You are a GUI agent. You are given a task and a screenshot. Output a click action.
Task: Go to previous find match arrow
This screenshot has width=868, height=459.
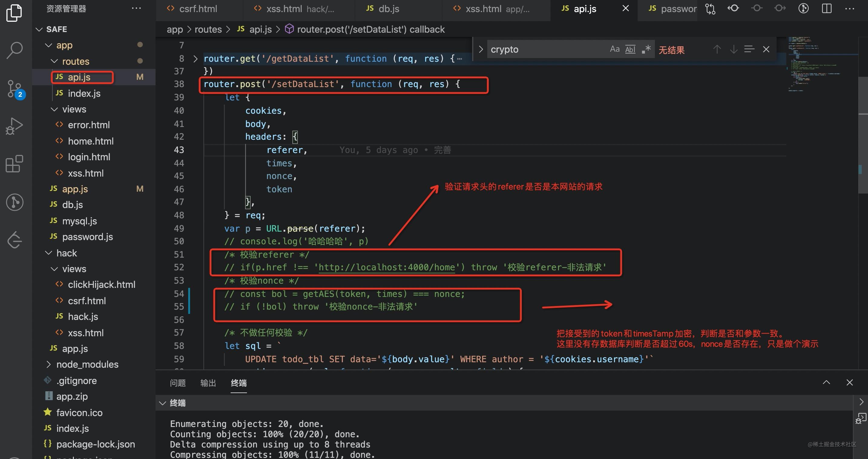click(717, 50)
